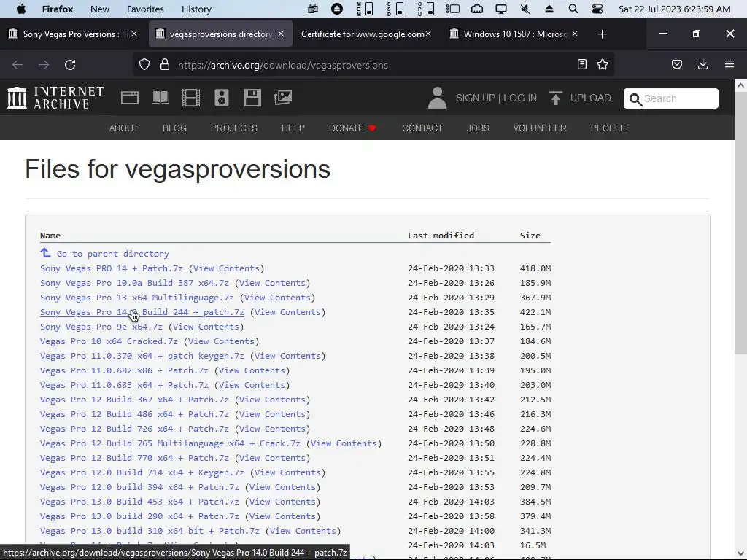
Task: Open the ABOUT page link
Action: click(124, 128)
